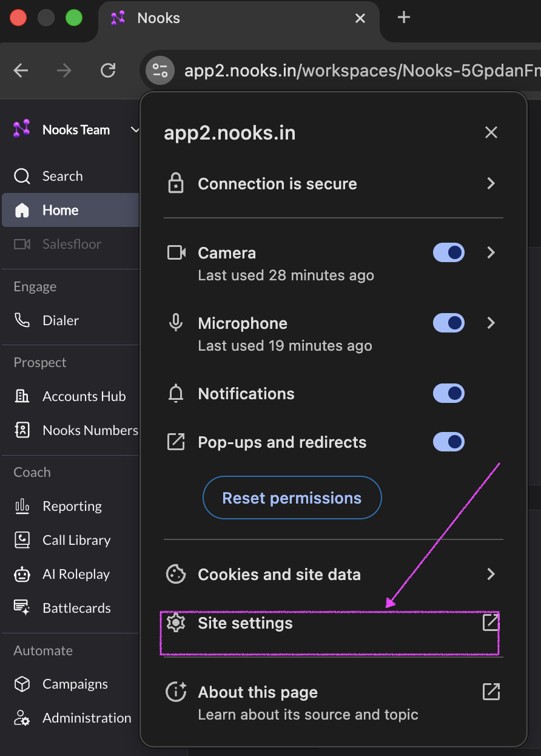This screenshot has width=541, height=756.
Task: Click the Reset permissions button
Action: pyautogui.click(x=292, y=498)
